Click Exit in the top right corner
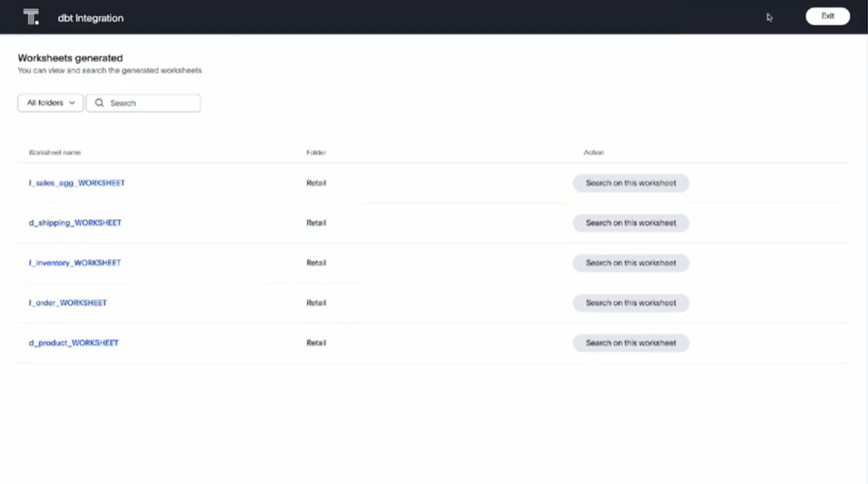The image size is (868, 484). click(827, 16)
